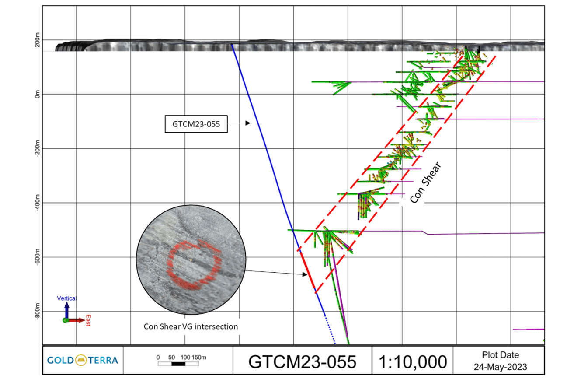Click the GTCM23-055 drillhole label box
588x379 pixels.
(196, 124)
